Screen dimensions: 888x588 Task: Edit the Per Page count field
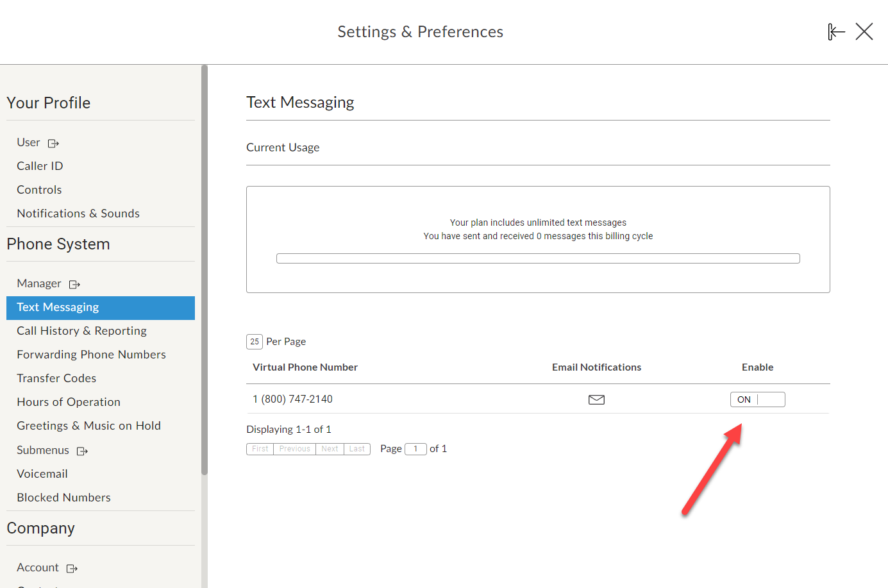click(254, 341)
